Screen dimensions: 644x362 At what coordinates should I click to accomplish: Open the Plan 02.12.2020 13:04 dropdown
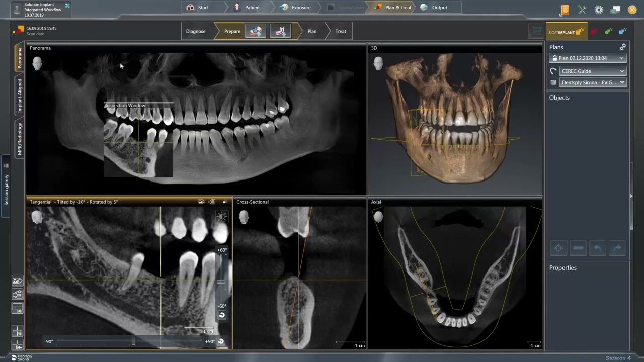588,58
